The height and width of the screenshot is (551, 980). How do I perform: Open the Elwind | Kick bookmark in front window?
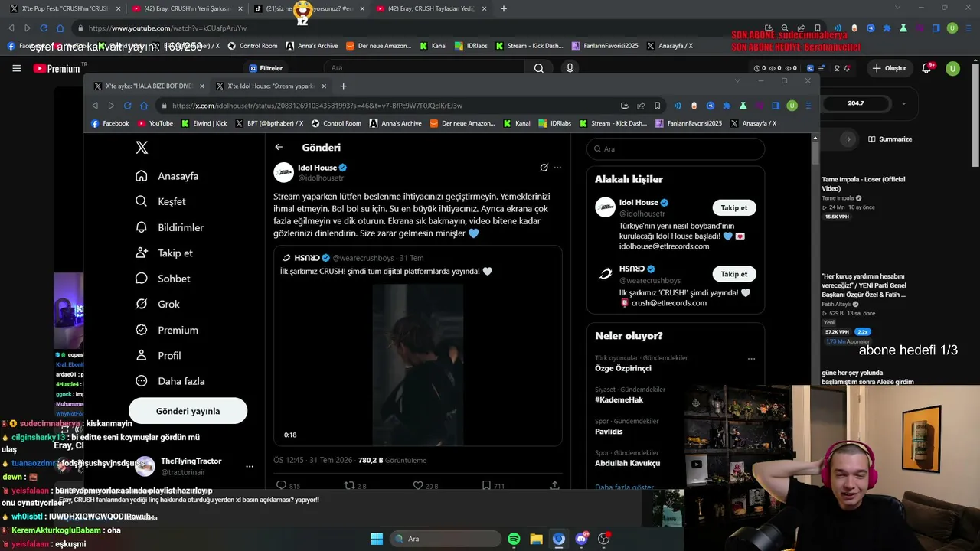point(204,123)
